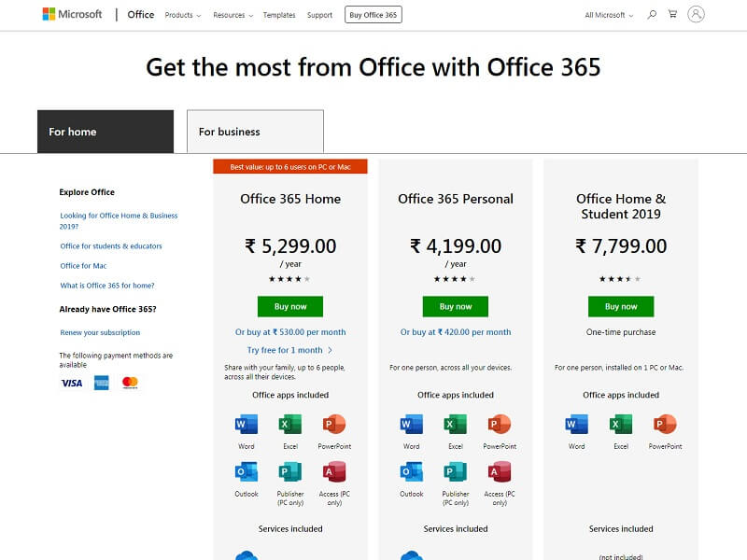
Task: Click the Mastercard payment logo
Action: pyautogui.click(x=130, y=383)
